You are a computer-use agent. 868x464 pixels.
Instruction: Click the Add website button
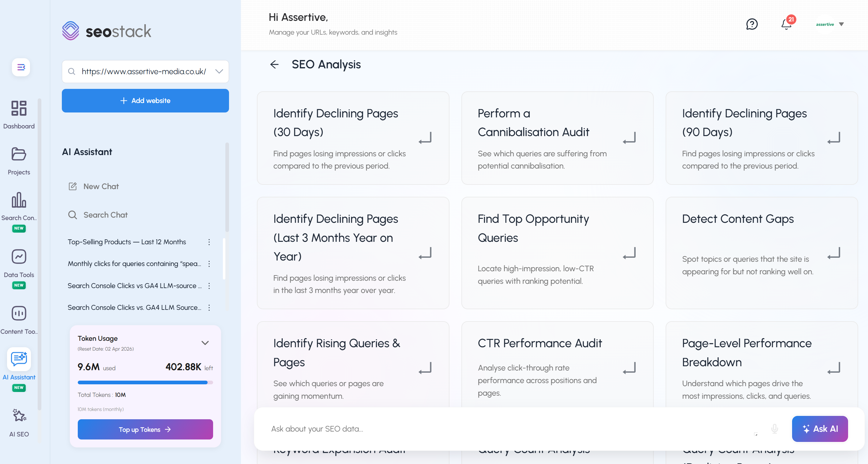tap(145, 101)
